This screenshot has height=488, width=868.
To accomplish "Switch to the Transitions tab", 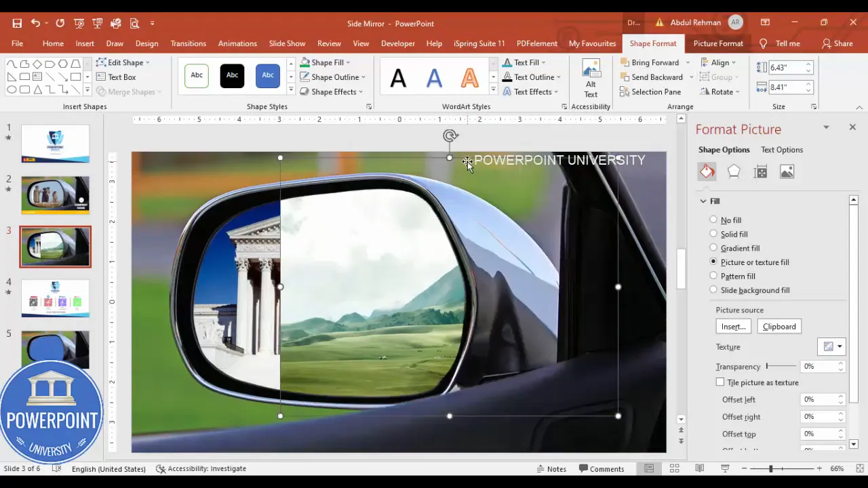I will (188, 43).
